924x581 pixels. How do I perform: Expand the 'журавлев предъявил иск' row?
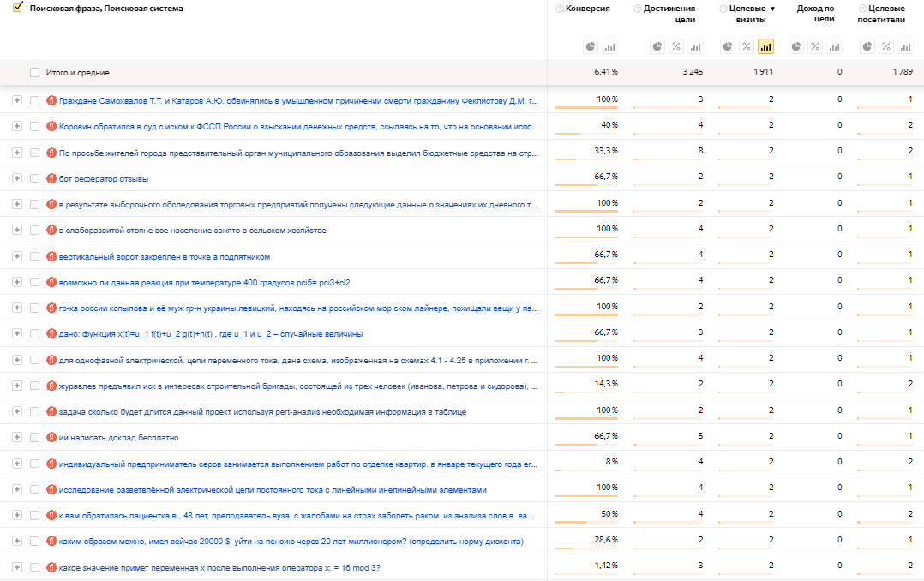[x=17, y=386]
